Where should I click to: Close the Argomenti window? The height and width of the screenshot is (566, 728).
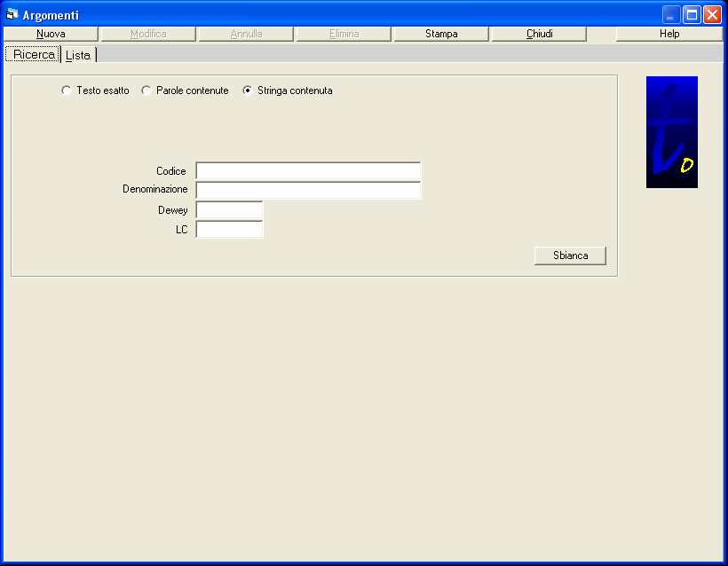coord(712,15)
